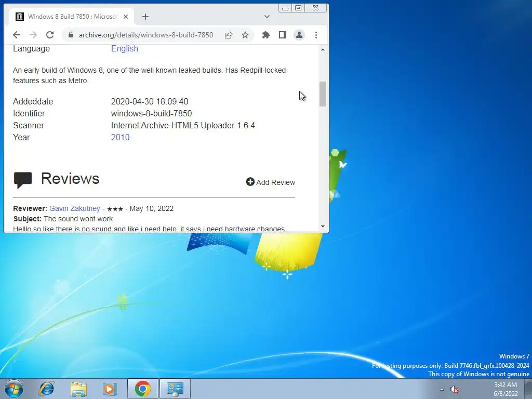The height and width of the screenshot is (399, 532).
Task: Open the 2010 year link
Action: click(120, 137)
